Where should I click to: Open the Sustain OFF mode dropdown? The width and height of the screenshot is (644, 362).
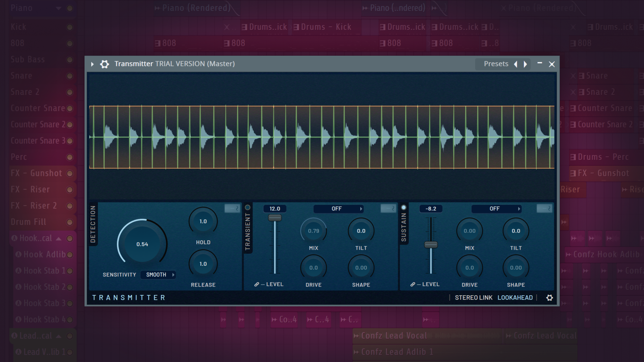point(496,209)
